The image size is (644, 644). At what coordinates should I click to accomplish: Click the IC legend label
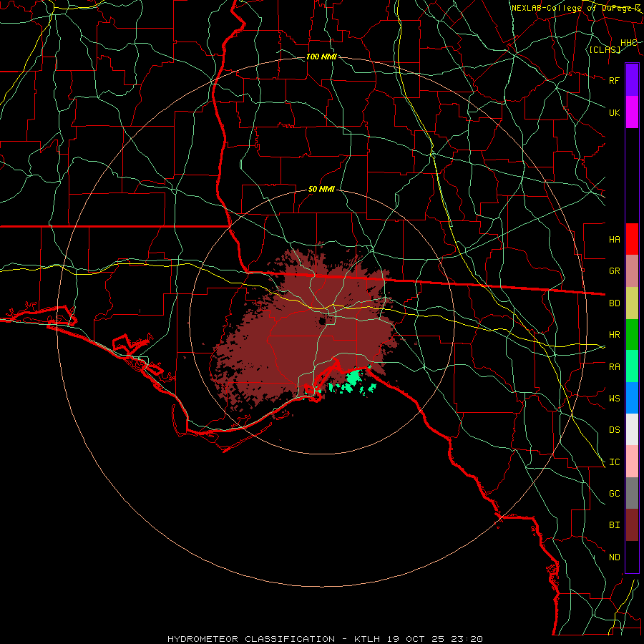pos(615,462)
